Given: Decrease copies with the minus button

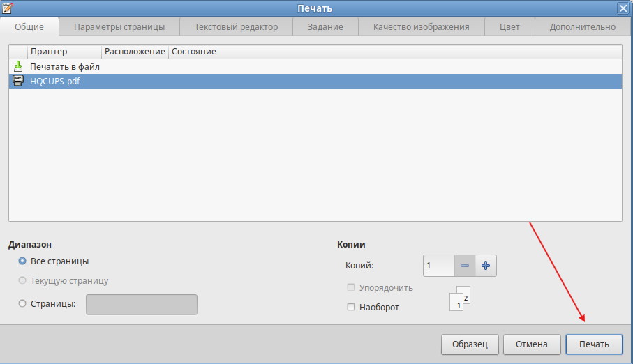Looking at the screenshot, I should pyautogui.click(x=465, y=266).
